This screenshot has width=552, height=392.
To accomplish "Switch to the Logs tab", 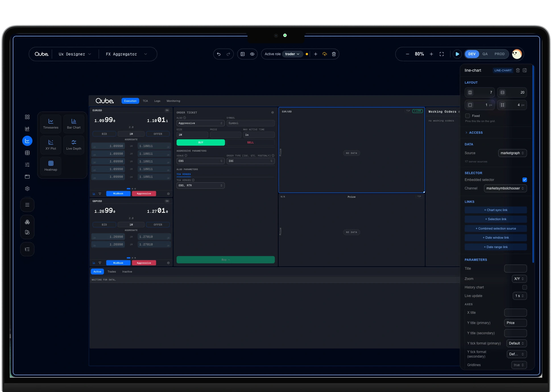I will click(157, 101).
